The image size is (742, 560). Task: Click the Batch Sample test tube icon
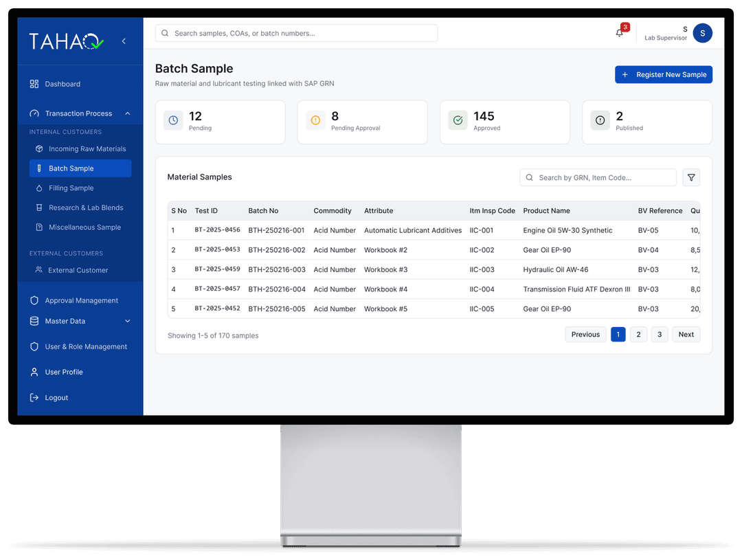point(39,168)
